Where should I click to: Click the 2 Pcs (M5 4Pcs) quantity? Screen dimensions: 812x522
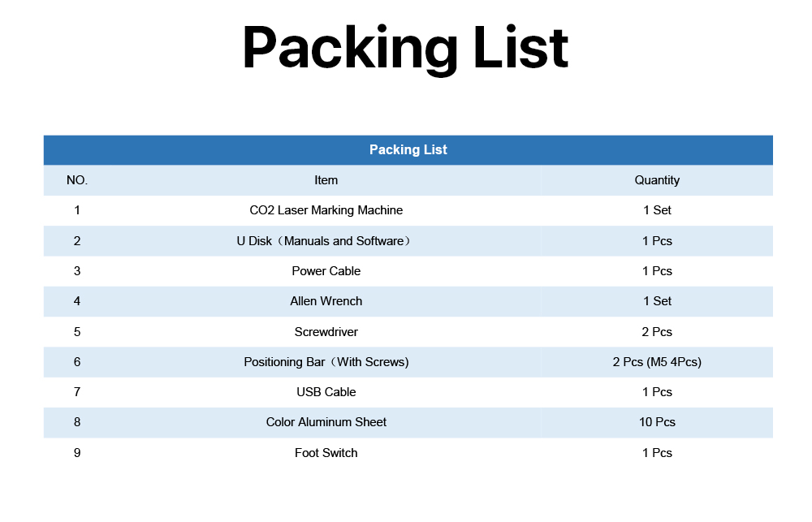pos(657,362)
